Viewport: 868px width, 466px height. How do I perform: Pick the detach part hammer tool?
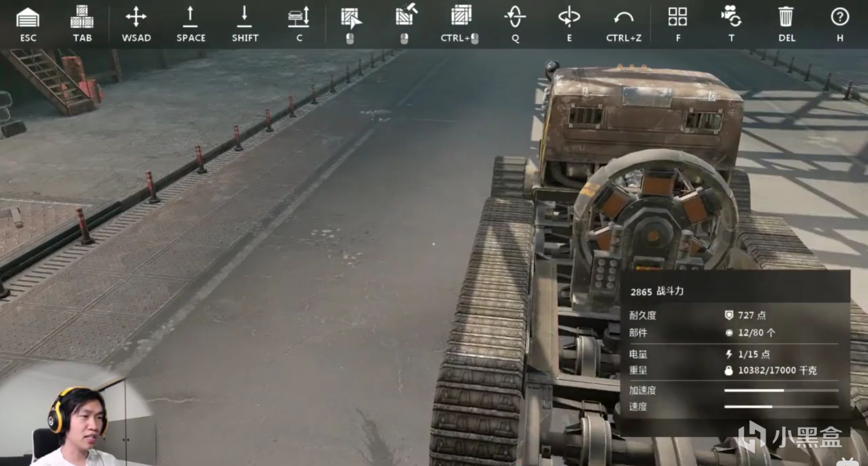click(x=406, y=15)
